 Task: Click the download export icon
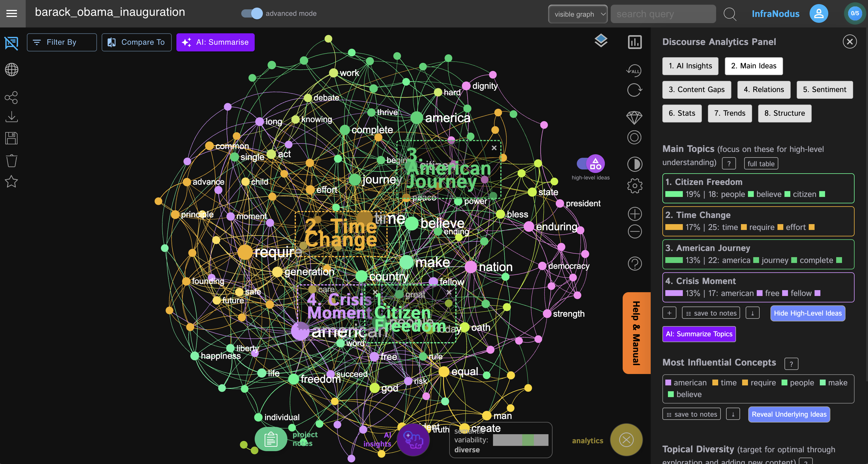[x=11, y=117]
